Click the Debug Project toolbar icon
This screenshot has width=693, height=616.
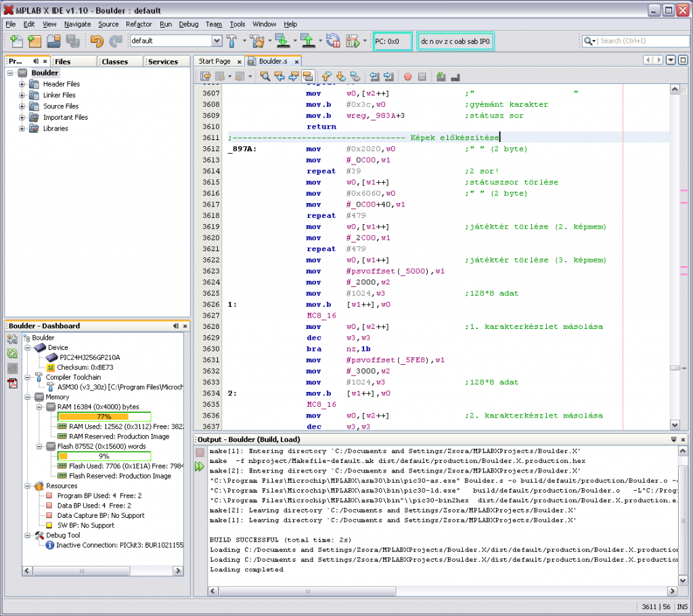coord(353,41)
